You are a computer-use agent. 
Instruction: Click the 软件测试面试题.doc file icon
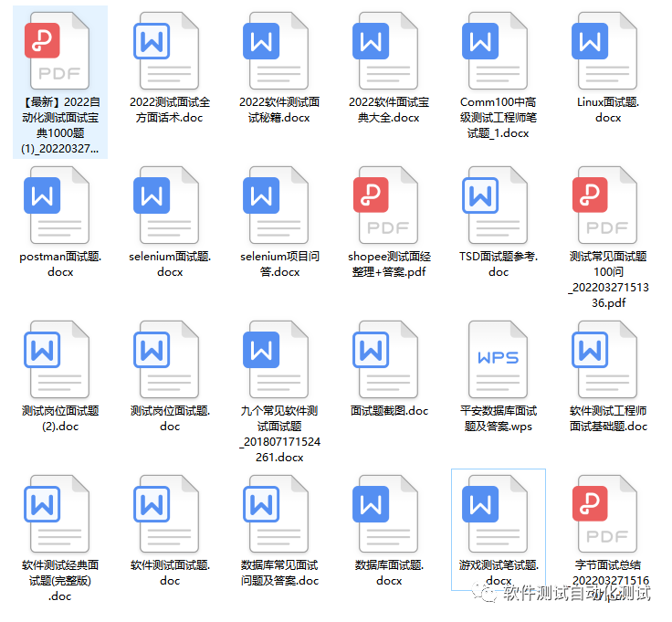coord(167,513)
